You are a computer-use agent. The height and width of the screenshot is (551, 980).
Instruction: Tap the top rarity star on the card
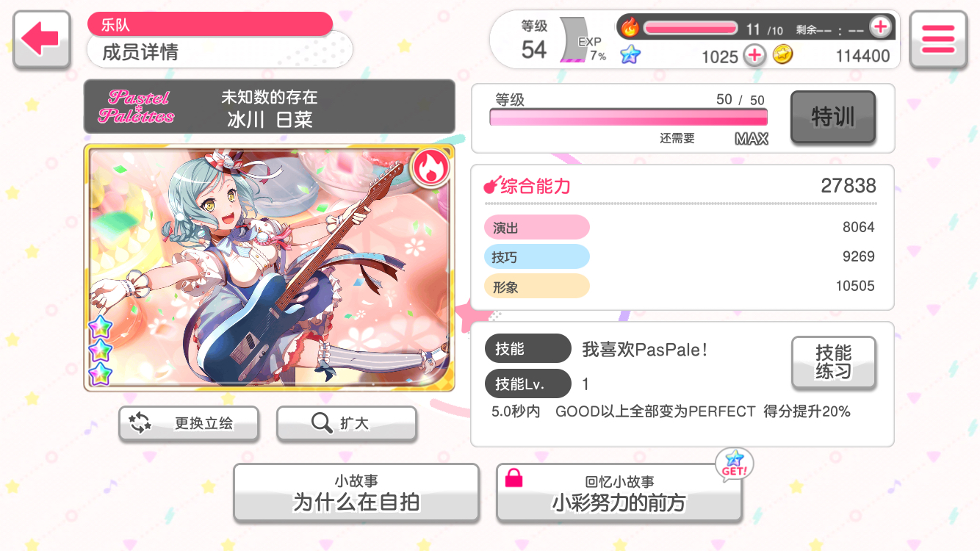point(100,325)
